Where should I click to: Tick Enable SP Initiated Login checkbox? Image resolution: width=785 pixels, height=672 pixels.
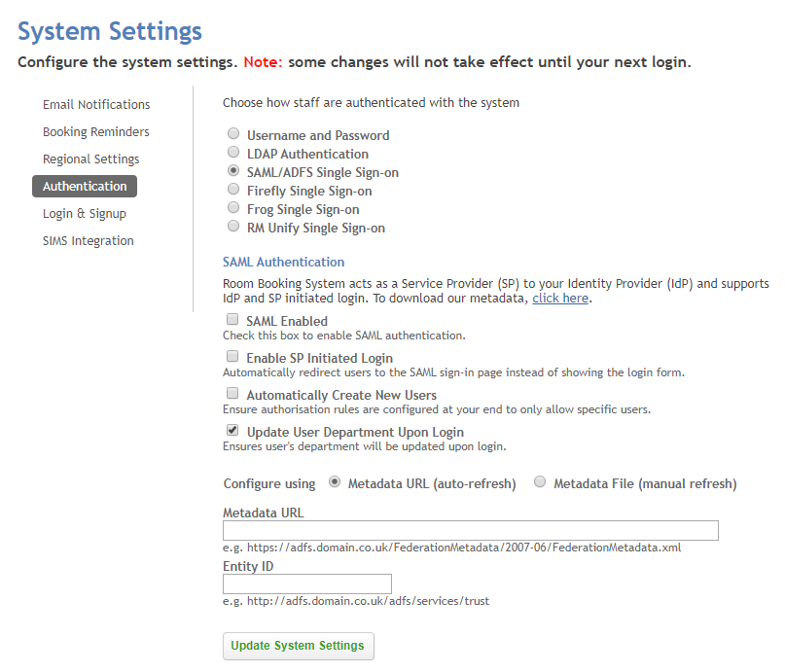(x=232, y=357)
